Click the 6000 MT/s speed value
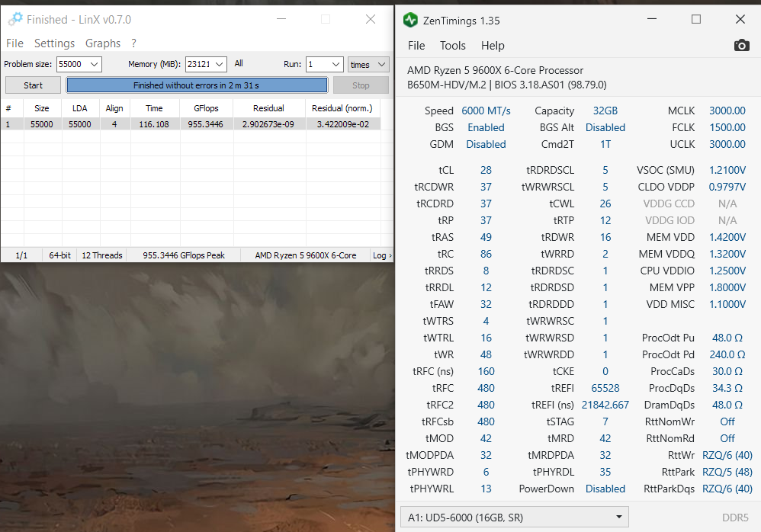The width and height of the screenshot is (761, 532). point(486,111)
